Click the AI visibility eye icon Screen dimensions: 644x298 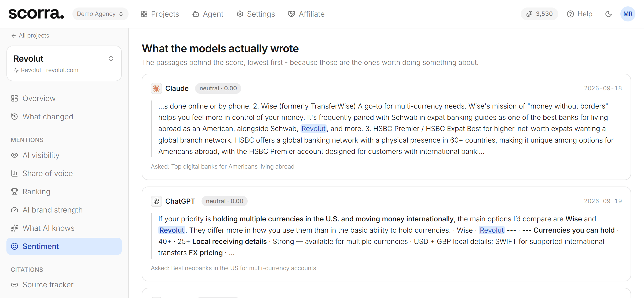tap(14, 155)
